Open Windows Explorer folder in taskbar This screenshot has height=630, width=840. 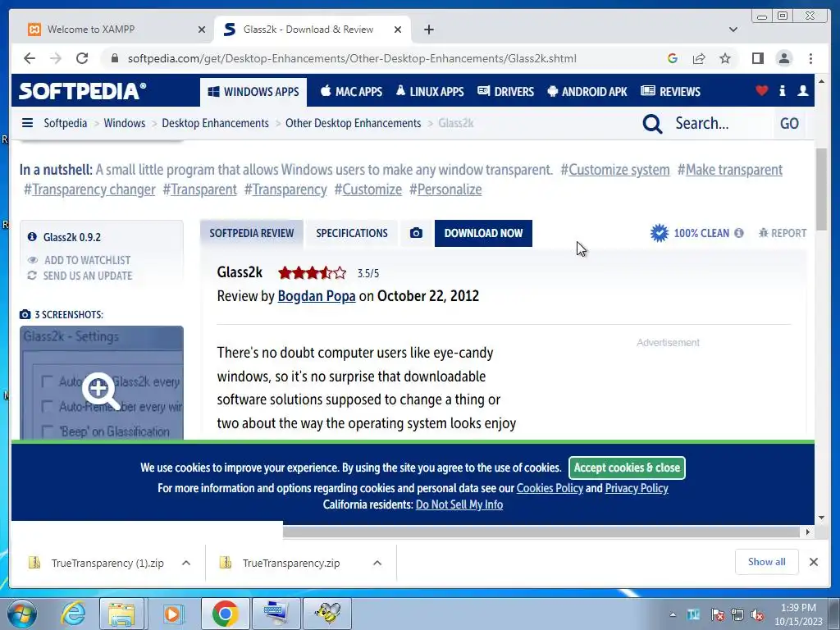121,614
